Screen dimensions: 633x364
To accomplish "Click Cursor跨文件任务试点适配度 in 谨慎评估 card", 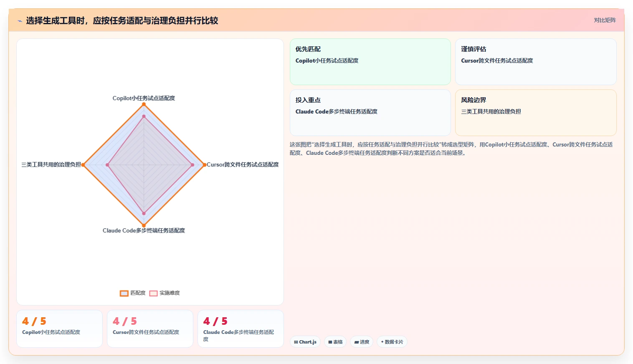I will 497,61.
